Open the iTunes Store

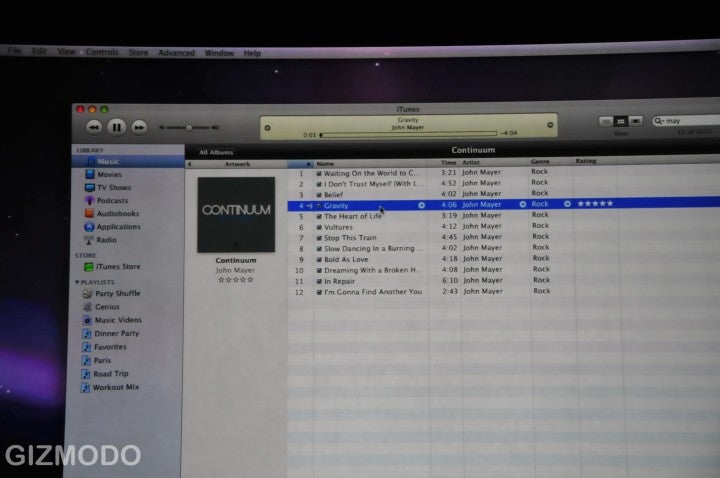pos(112,266)
